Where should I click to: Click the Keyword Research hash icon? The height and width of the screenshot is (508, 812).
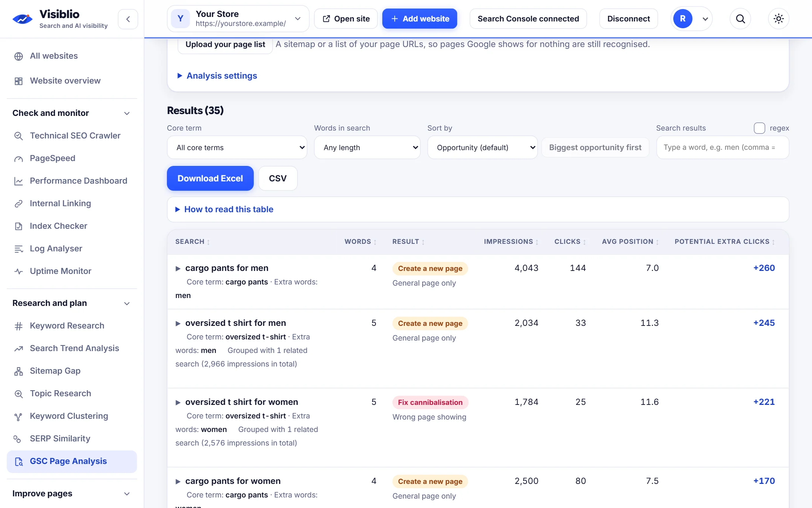[x=18, y=326]
